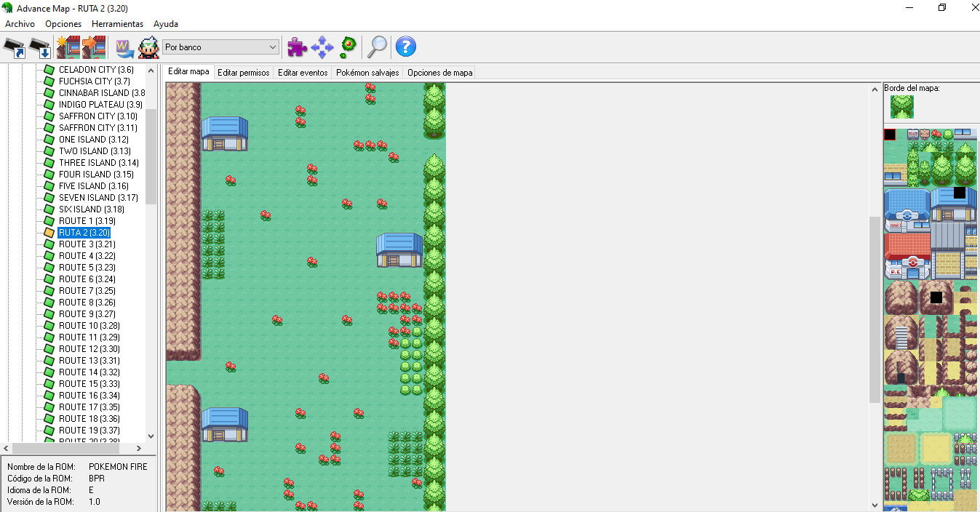The height and width of the screenshot is (512, 980).
Task: Switch to the Editar permisos tab
Action: [244, 73]
